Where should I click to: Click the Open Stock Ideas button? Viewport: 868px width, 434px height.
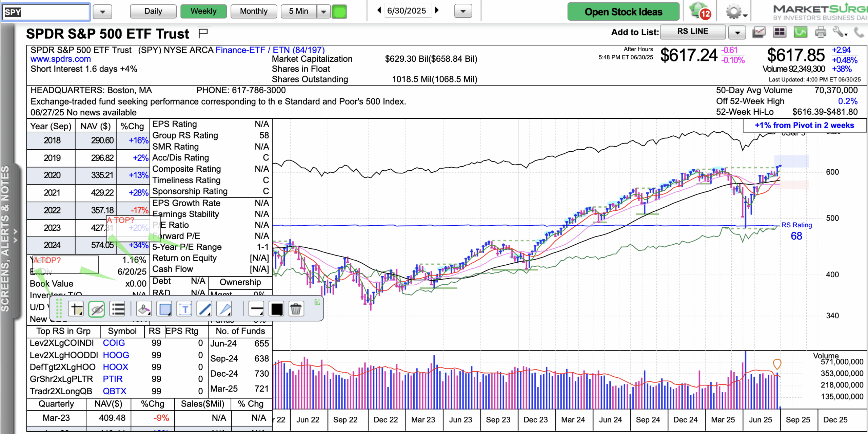point(623,12)
